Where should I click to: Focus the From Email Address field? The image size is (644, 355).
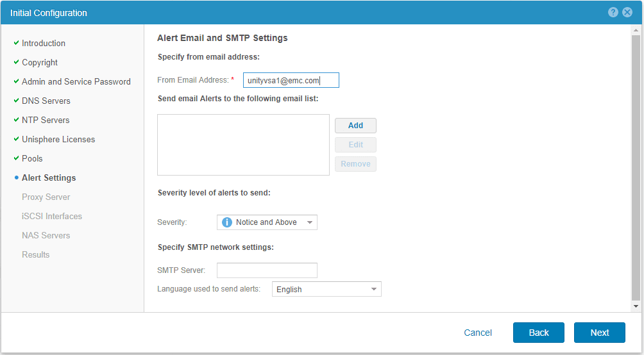291,80
